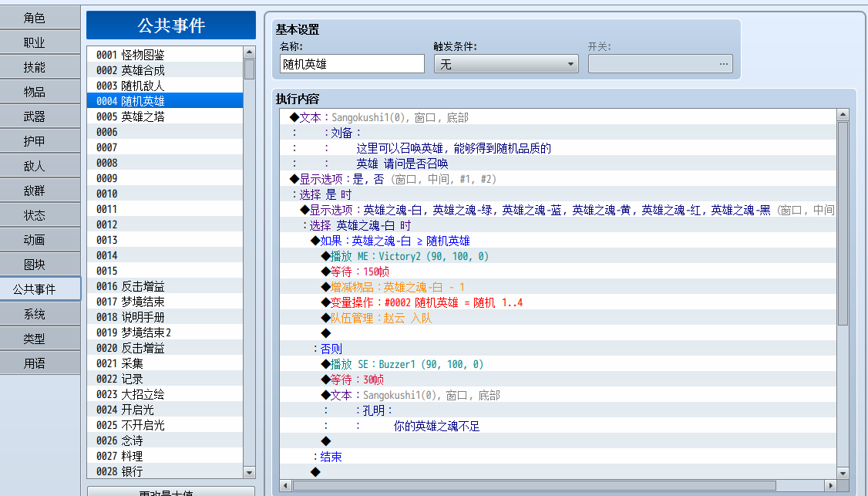868x496 pixels.
Task: Select common event 0001 怪物图鉴
Action: click(165, 54)
